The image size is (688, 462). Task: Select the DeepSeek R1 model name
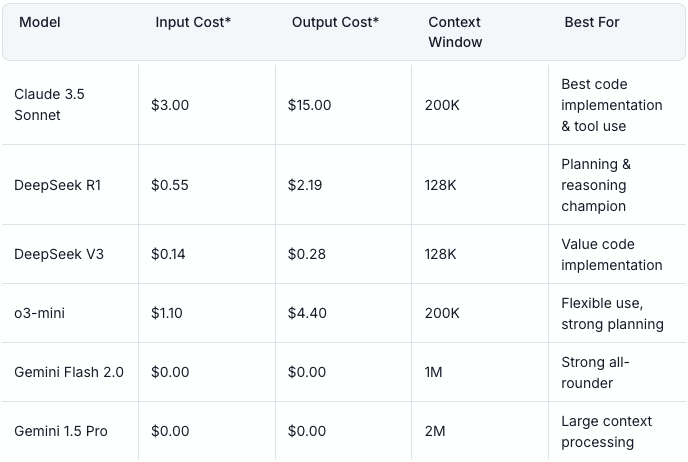pos(59,185)
